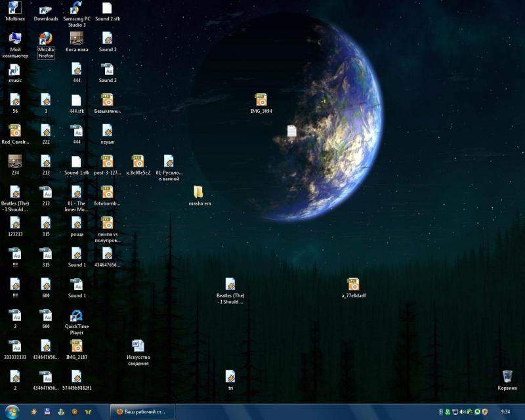
Task: Select the Мой компьютер icon
Action: [14, 41]
